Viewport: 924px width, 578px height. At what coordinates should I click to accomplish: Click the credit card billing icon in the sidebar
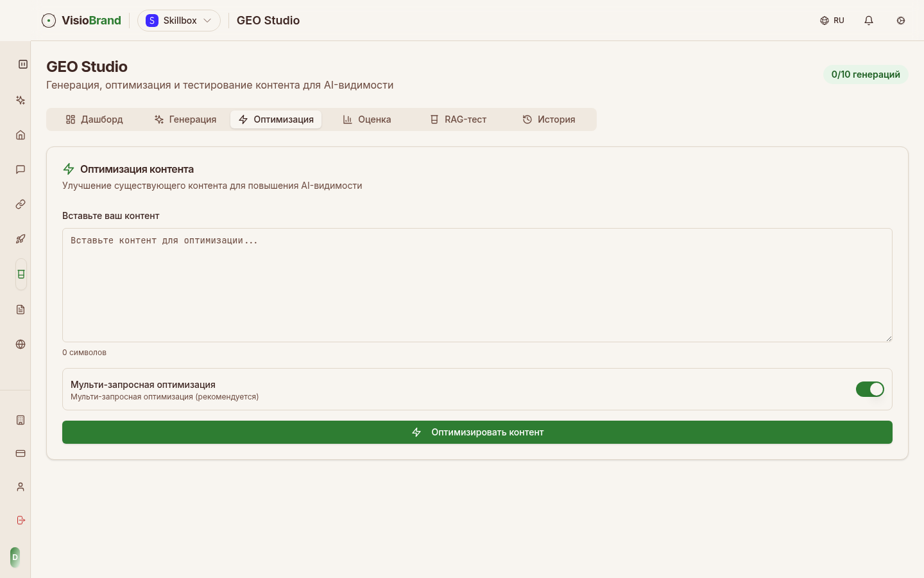coord(21,453)
